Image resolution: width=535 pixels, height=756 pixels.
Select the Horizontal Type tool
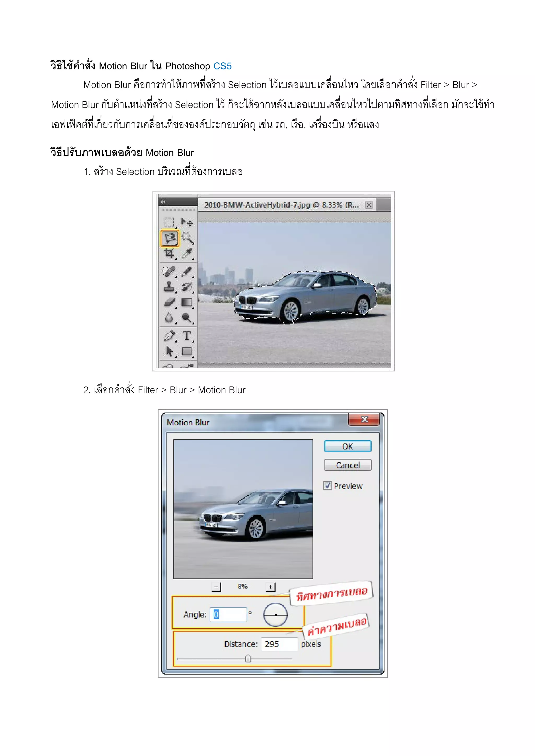[x=187, y=336]
